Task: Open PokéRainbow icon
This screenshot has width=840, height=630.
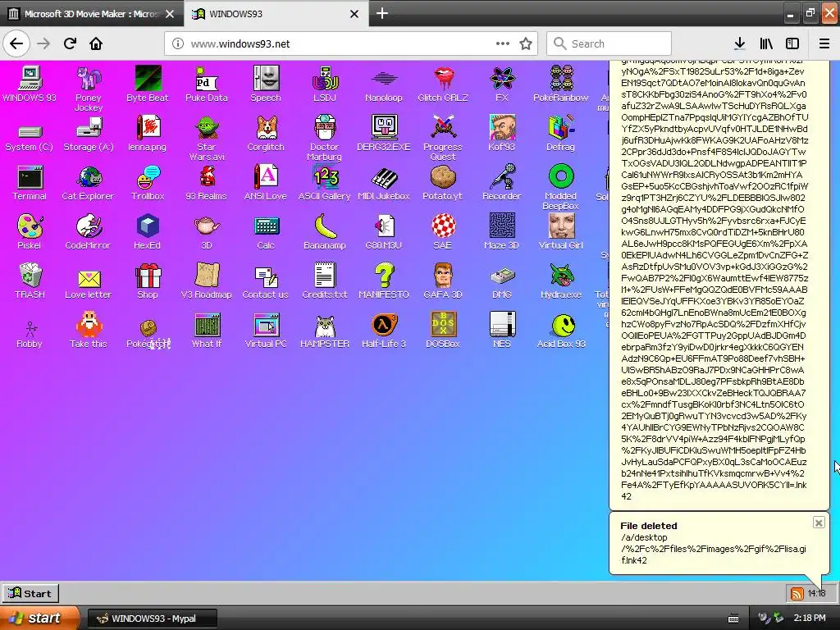Action: pyautogui.click(x=561, y=79)
